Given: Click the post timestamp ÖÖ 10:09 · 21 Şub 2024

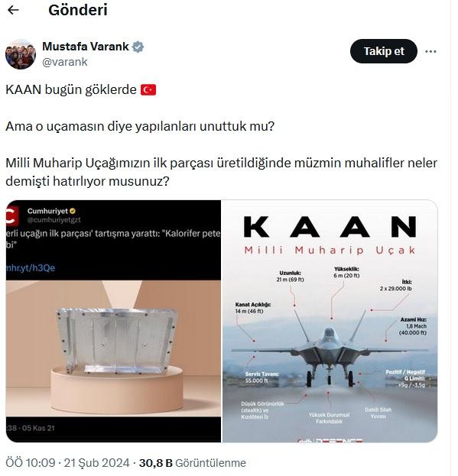Looking at the screenshot, I should 68,463.
